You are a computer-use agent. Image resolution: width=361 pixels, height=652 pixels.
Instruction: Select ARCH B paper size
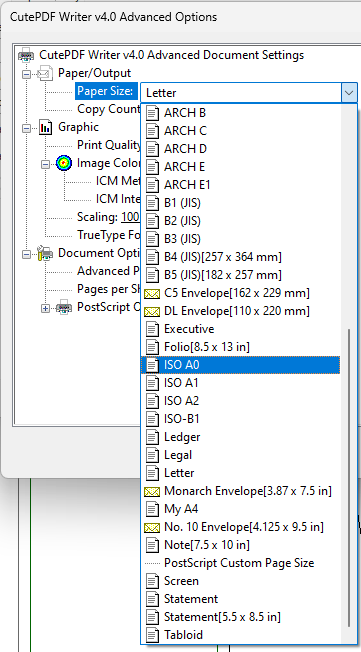point(240,113)
